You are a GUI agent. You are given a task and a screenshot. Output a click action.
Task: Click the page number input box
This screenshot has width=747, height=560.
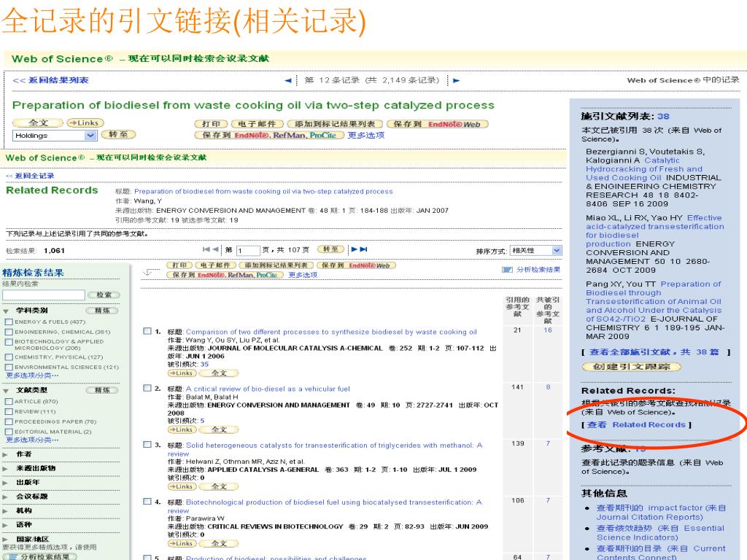point(248,251)
